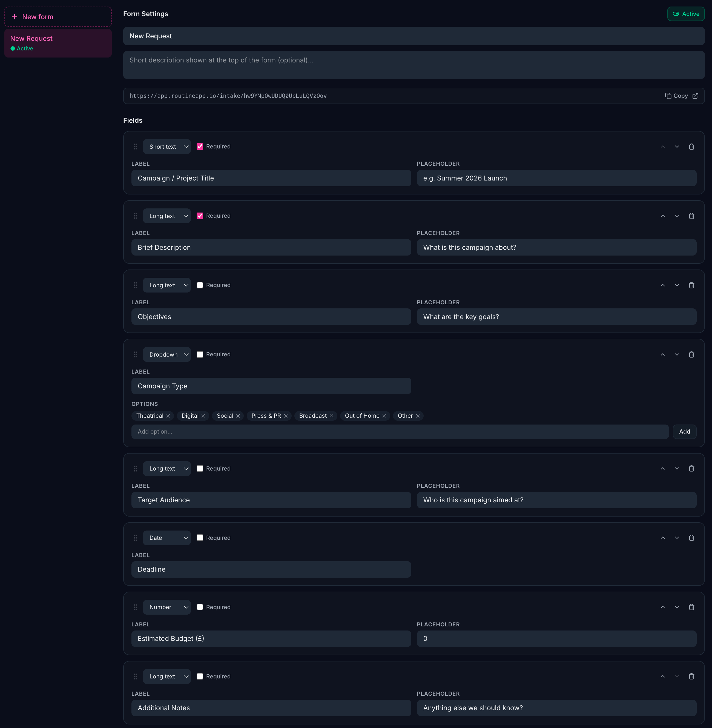The image size is (712, 728).
Task: Edit the Campaign Type label field
Action: 271,386
